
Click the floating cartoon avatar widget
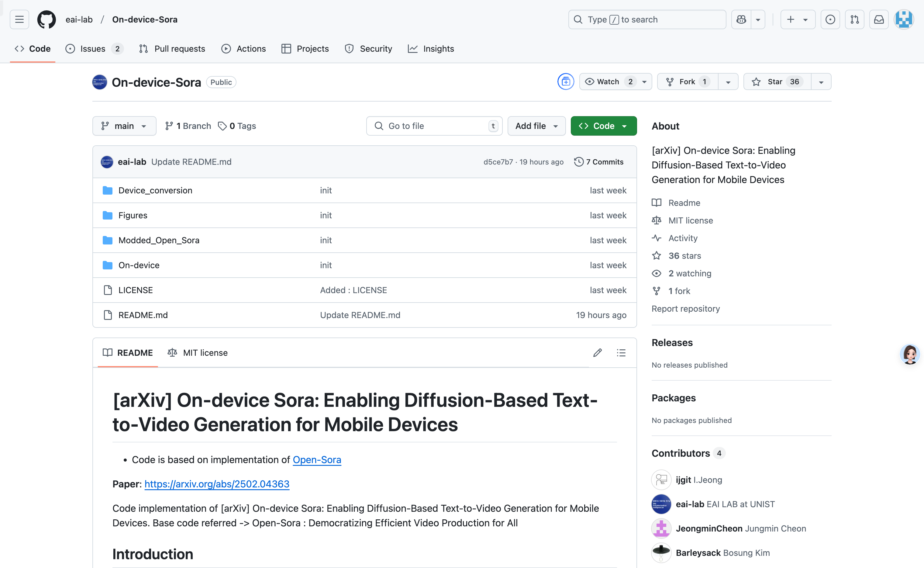point(910,354)
